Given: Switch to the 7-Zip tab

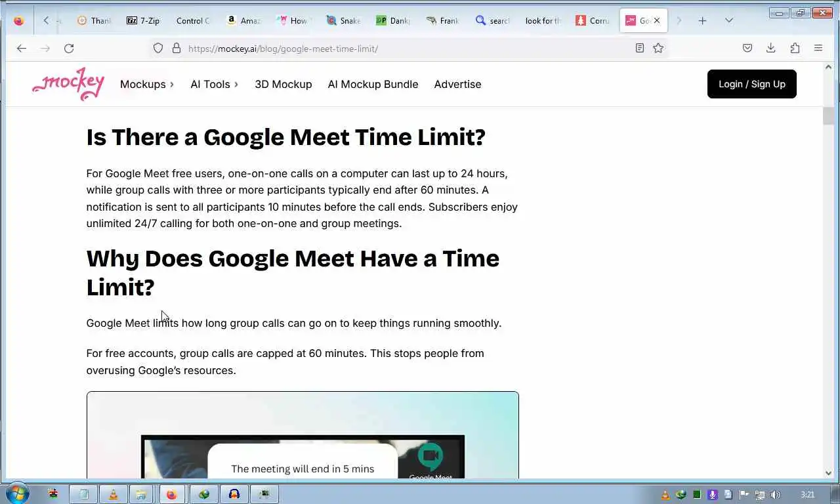Looking at the screenshot, I should tap(143, 20).
